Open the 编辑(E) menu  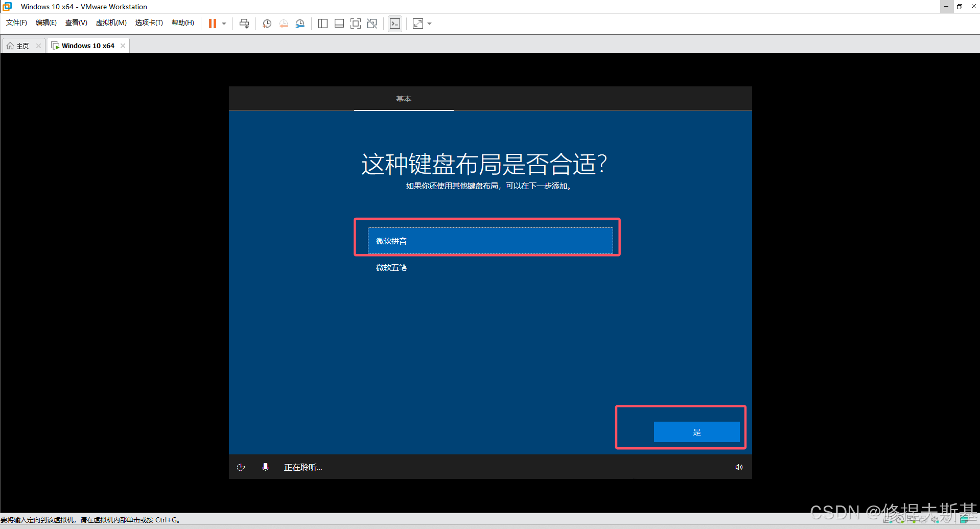(x=46, y=22)
